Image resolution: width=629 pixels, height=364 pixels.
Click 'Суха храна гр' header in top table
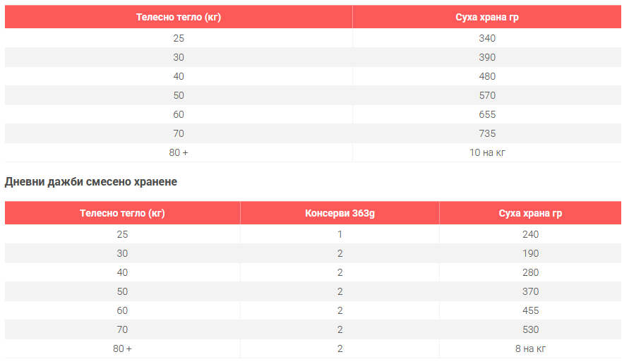pyautogui.click(x=487, y=17)
